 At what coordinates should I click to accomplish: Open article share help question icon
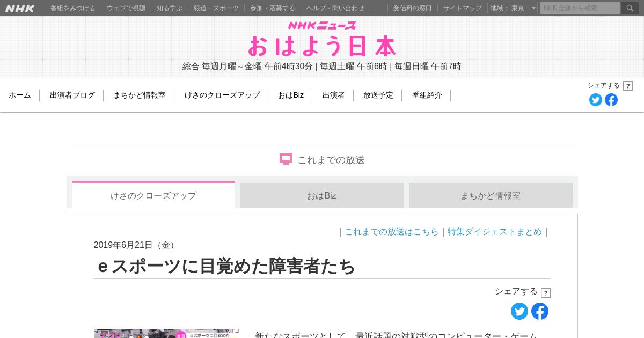click(546, 293)
